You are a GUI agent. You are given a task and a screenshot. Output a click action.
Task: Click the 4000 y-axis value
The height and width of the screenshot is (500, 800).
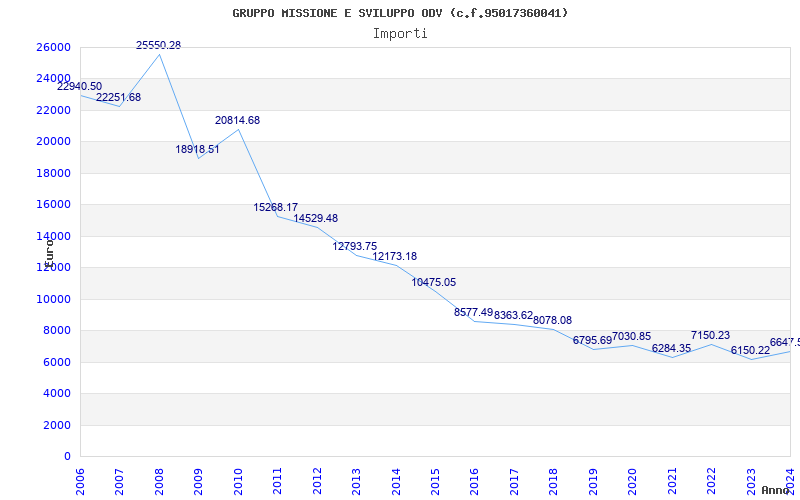pyautogui.click(x=56, y=393)
